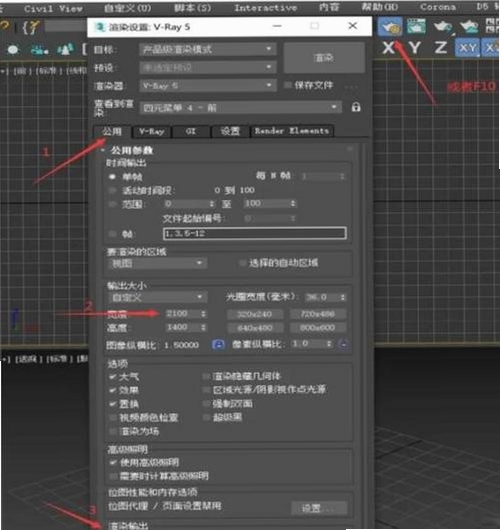Click the 高度 height spinner arrows

(203, 328)
